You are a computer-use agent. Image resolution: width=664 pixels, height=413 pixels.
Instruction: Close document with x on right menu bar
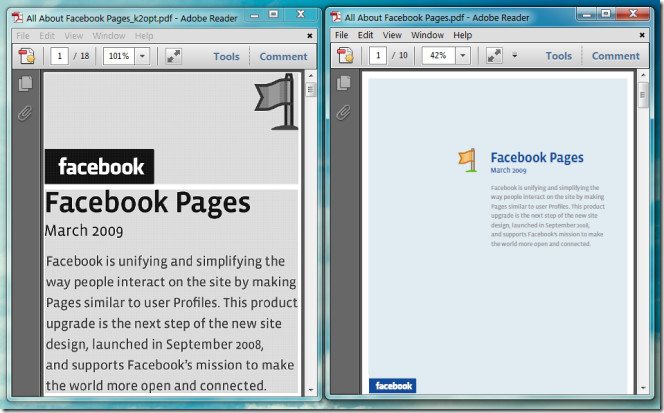coord(642,35)
